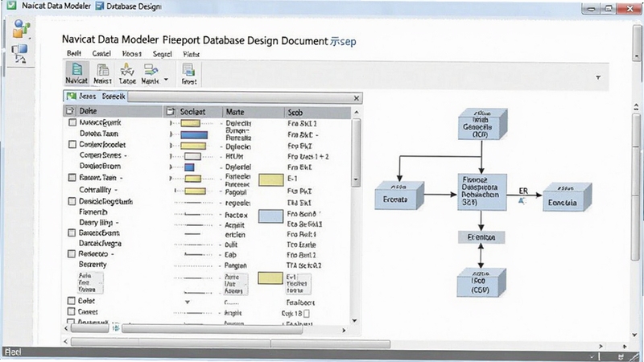Check the Conlerfoodet row checkbox

point(72,145)
